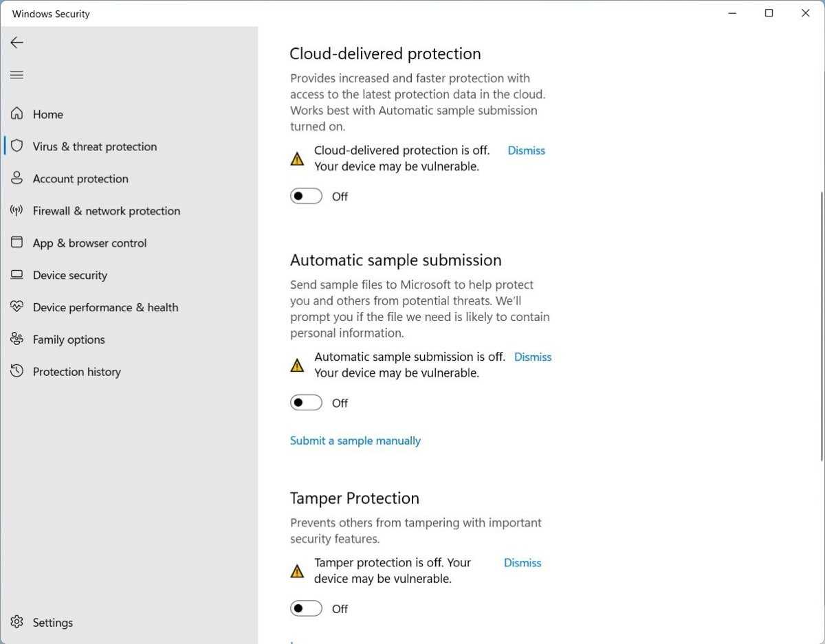Click Firewall & network protection antenna icon
825x644 pixels.
[17, 211]
